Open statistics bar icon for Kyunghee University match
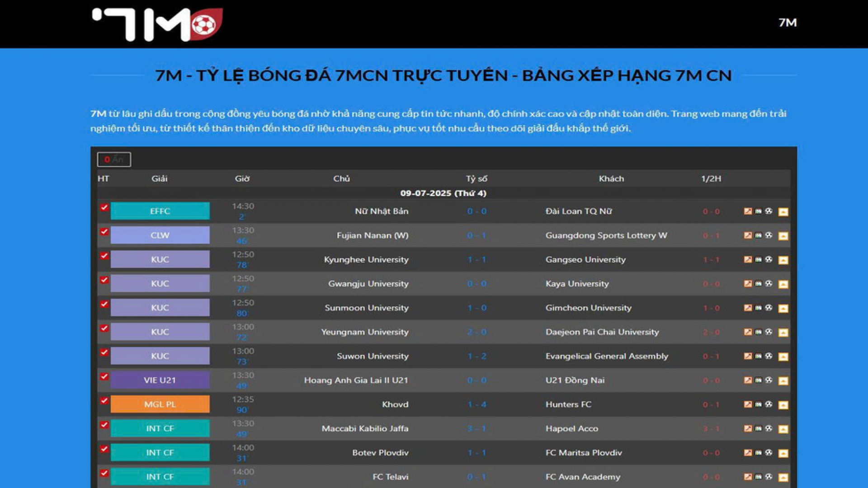The height and width of the screenshot is (488, 868). [x=758, y=259]
